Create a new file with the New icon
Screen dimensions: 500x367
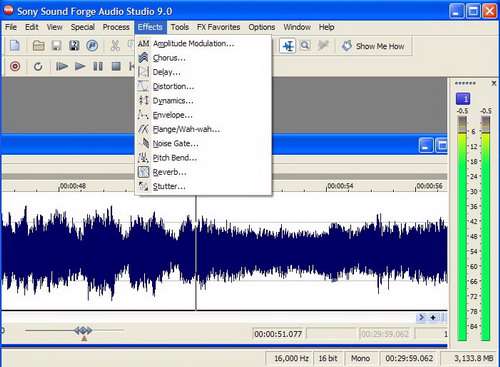pos(15,46)
